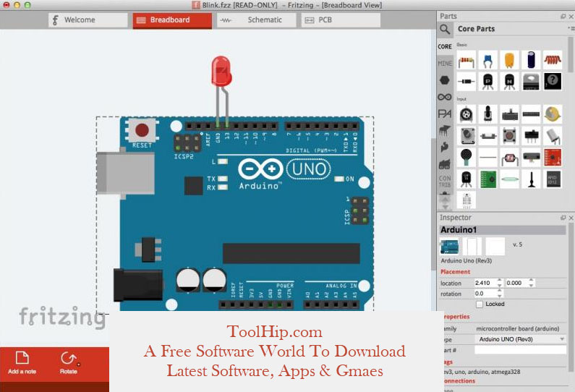Select the PNP transistor part
The height and width of the screenshot is (392, 575).
487,82
